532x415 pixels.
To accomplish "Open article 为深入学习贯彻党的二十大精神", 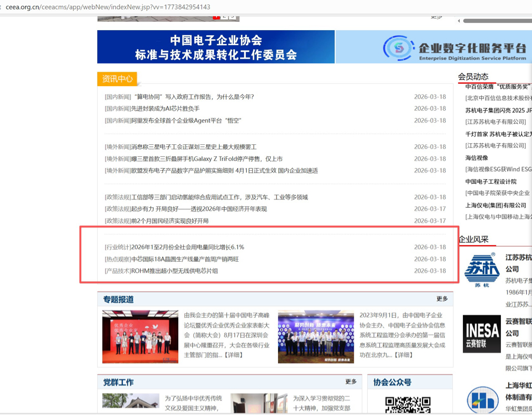I will point(322,403).
